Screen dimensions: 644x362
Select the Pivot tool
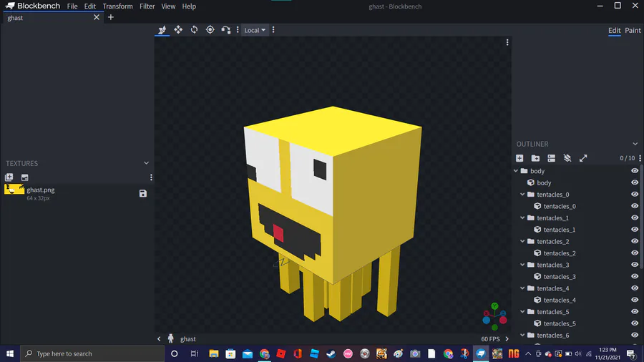coord(210,30)
